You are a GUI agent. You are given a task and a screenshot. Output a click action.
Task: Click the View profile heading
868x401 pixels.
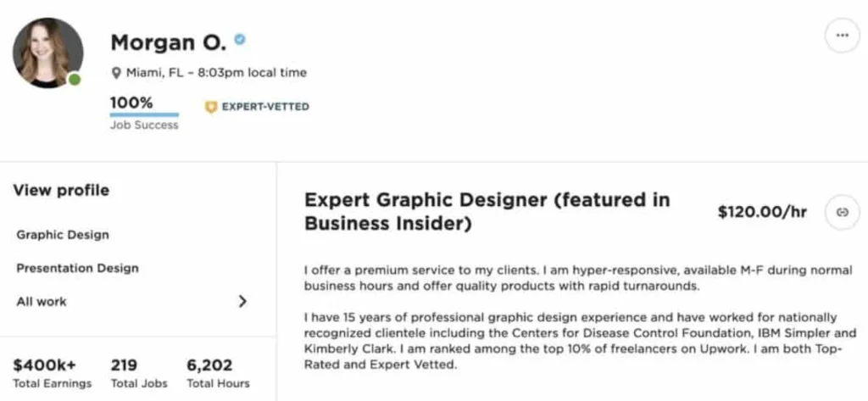[61, 191]
